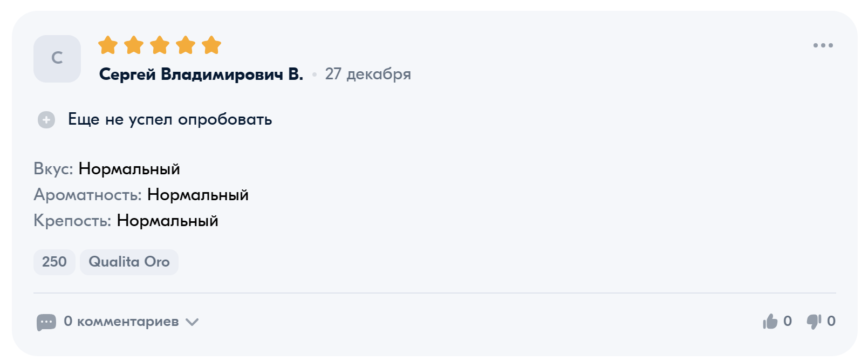Dislike the review with thumbs-down icon
The width and height of the screenshot is (868, 361).
click(814, 322)
